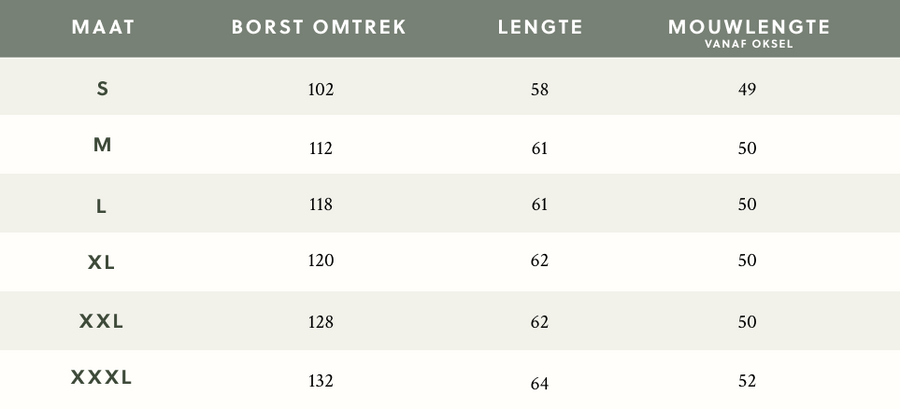Click sleeve length 49 in S row

click(x=747, y=89)
